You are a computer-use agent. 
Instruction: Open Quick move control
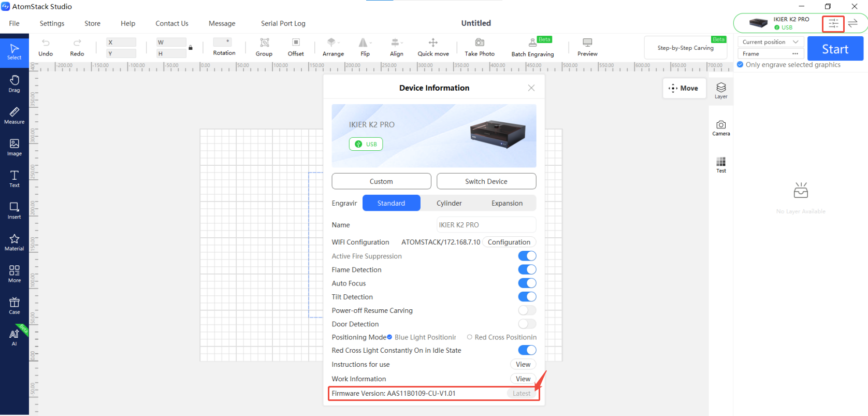[x=433, y=47]
